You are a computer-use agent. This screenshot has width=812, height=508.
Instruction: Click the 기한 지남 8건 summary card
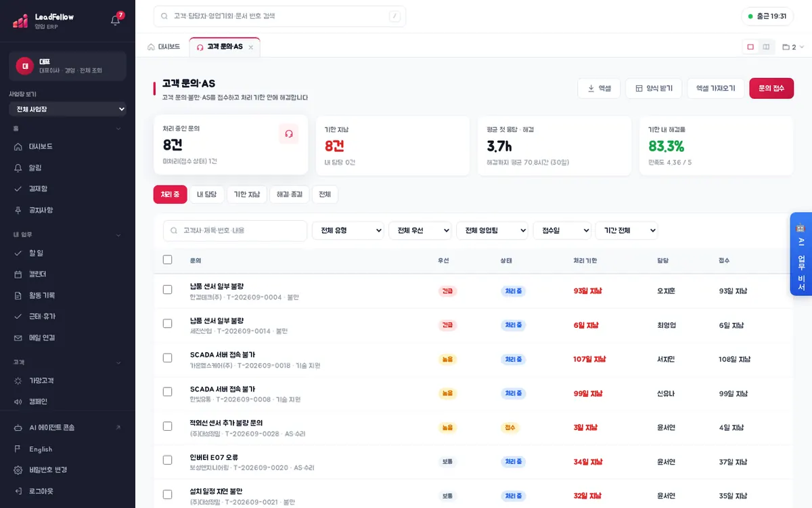point(392,145)
